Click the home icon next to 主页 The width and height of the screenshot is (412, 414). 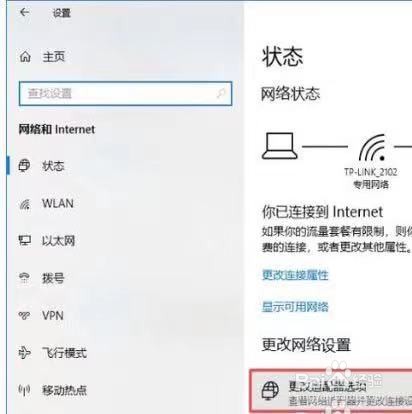tap(25, 56)
